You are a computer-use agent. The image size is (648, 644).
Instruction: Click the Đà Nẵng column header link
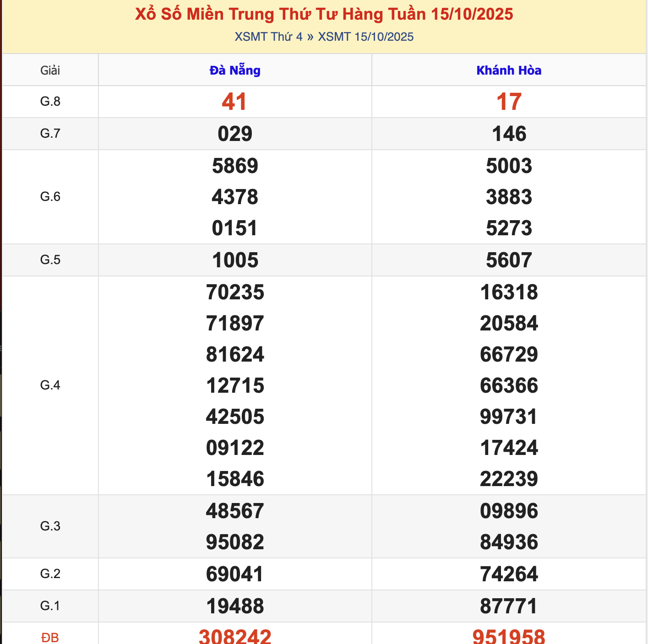[x=235, y=70]
